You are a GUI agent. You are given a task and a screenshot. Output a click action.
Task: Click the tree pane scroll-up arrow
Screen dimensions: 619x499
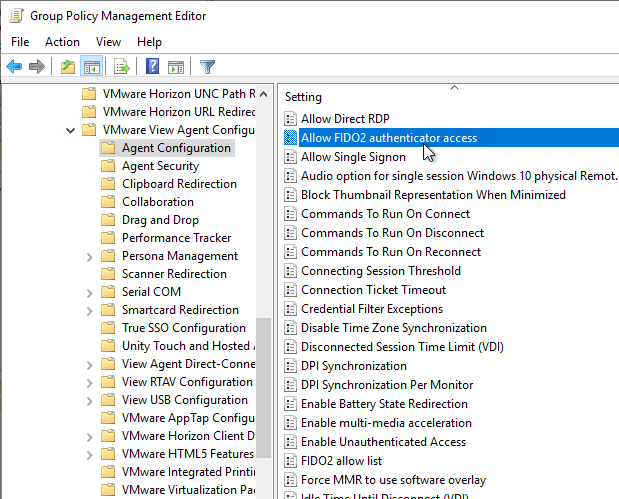click(263, 94)
